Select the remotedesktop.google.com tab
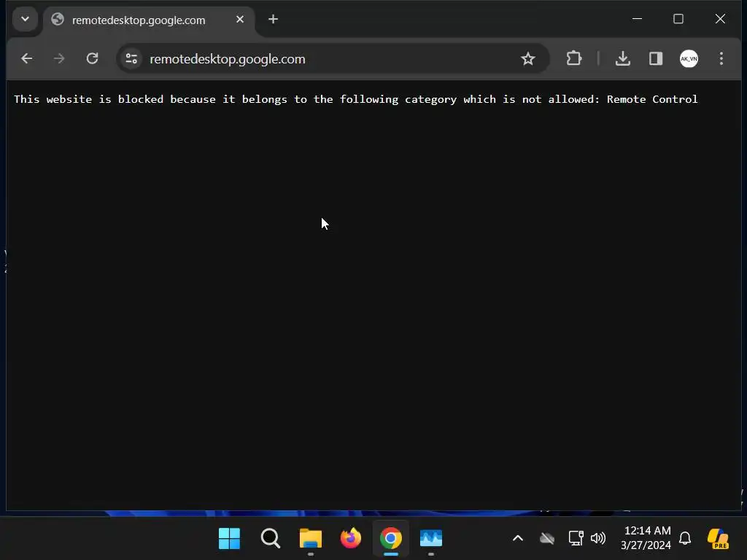Viewport: 747px width, 560px height. (x=147, y=20)
